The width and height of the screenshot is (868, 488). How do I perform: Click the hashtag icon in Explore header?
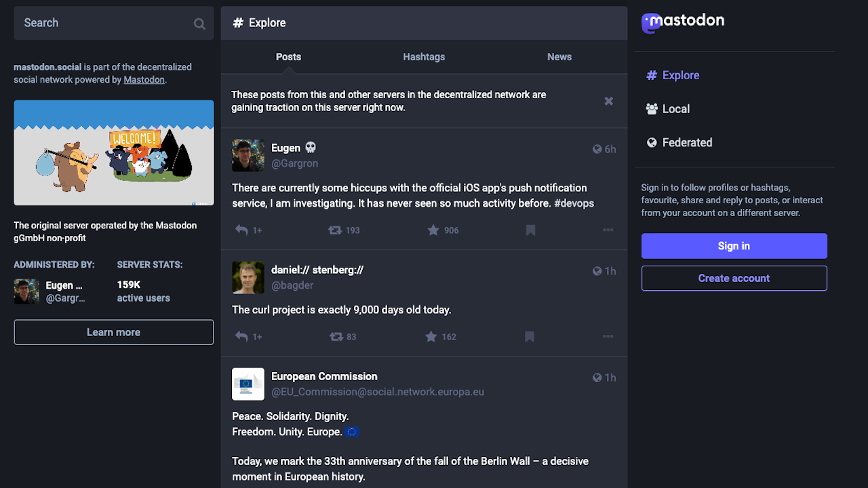[238, 23]
